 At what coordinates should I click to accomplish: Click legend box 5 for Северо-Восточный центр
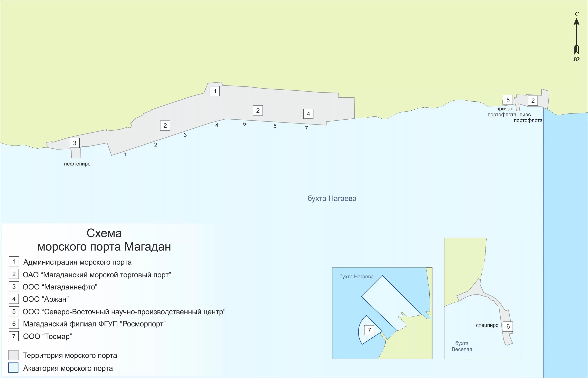click(x=14, y=311)
